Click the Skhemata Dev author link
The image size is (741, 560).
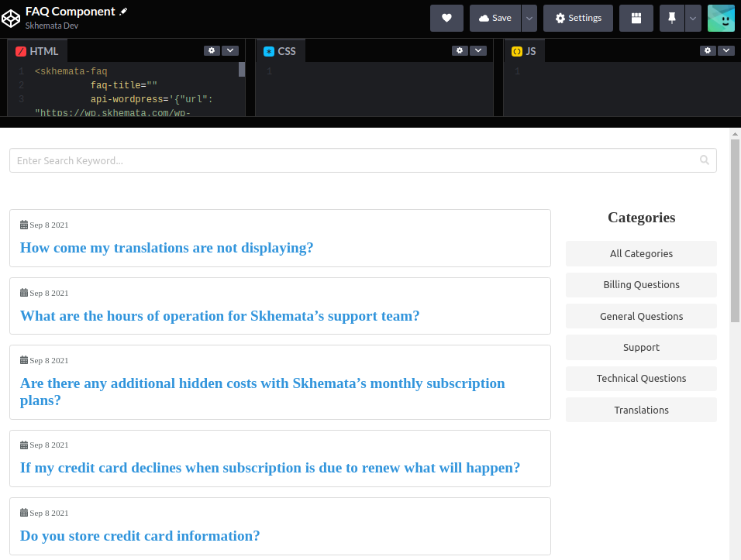(51, 26)
